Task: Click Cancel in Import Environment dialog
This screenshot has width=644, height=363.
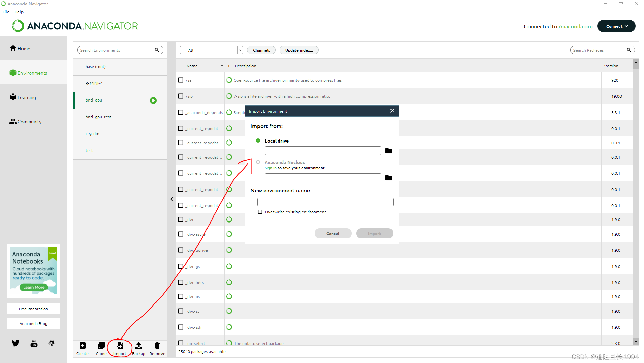Action: click(x=333, y=233)
